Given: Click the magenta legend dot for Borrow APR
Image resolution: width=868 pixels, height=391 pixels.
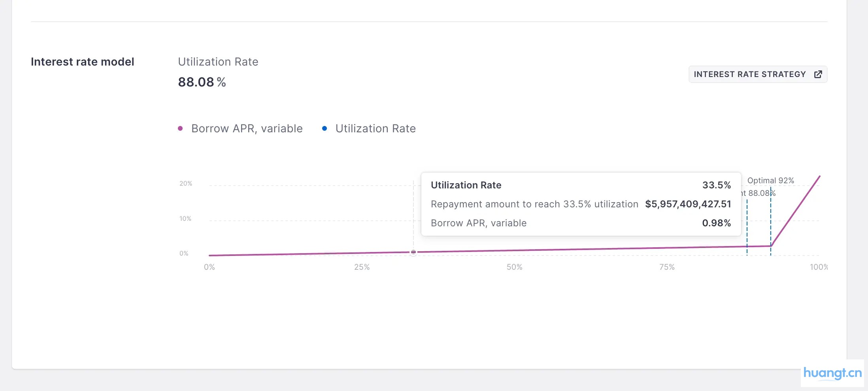Looking at the screenshot, I should 180,128.
